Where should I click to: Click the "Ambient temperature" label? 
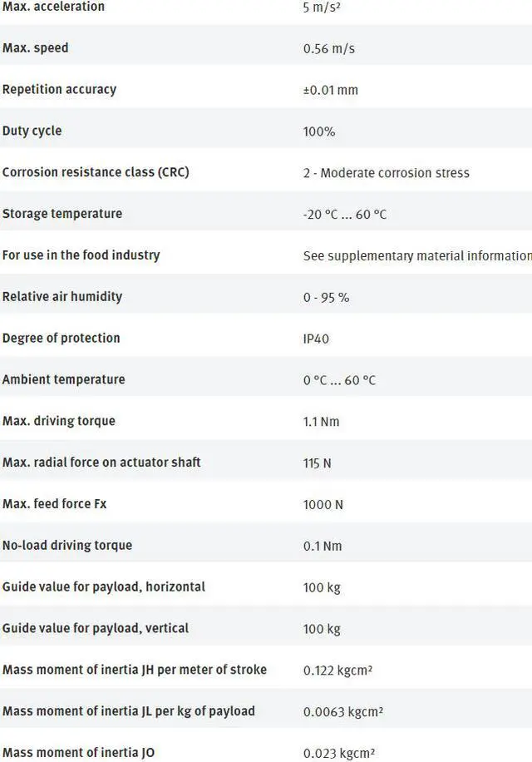63,379
